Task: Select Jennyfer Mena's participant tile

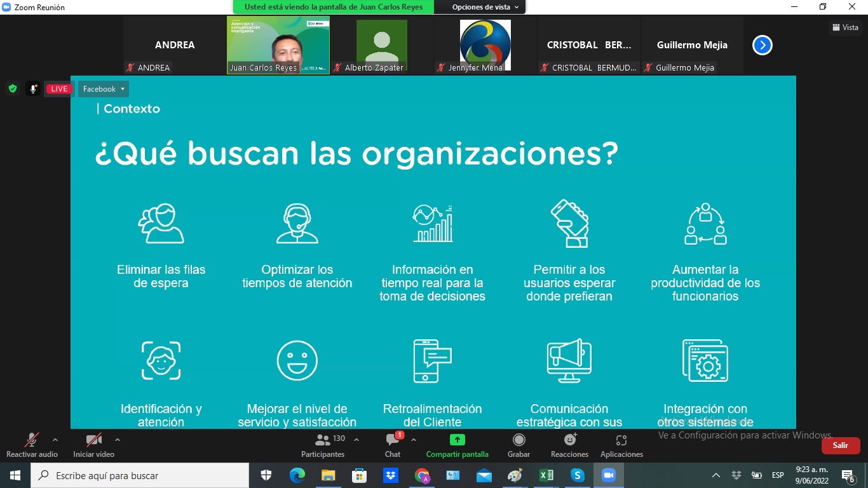Action: [x=485, y=45]
